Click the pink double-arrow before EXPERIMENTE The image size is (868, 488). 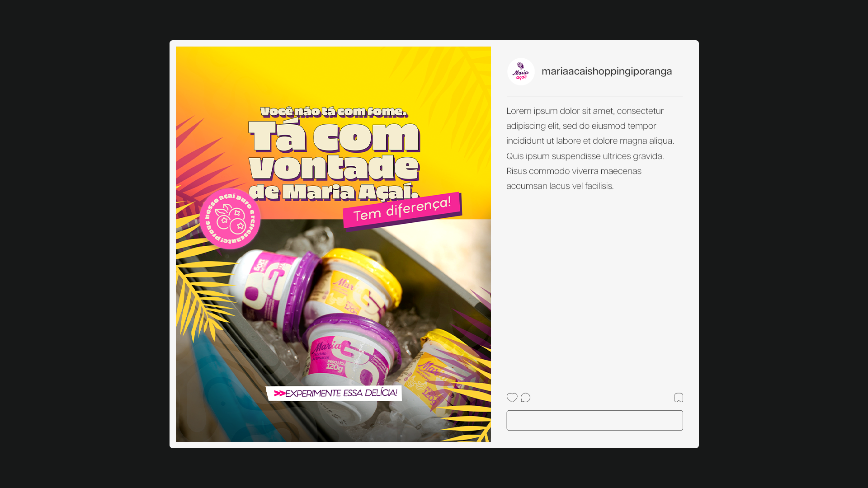coord(279,394)
